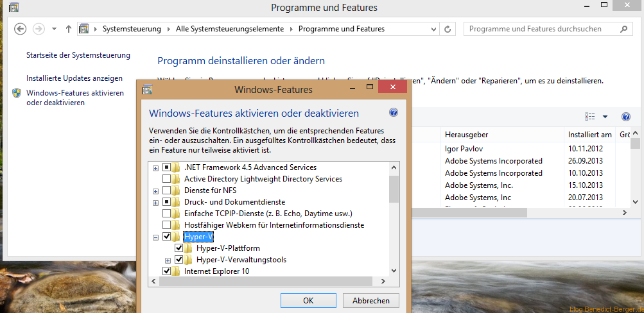Screen dimensions: 644x313
Task: Click the Dienste für NFS folder icon
Action: click(x=176, y=190)
